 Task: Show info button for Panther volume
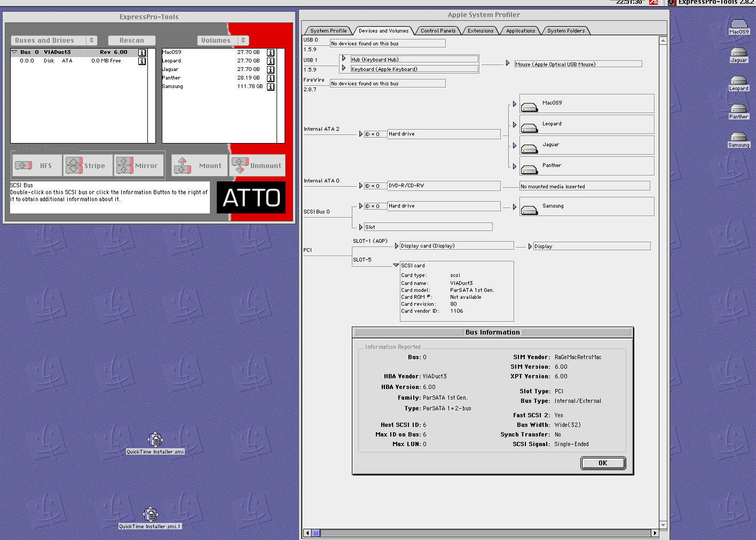(x=271, y=78)
